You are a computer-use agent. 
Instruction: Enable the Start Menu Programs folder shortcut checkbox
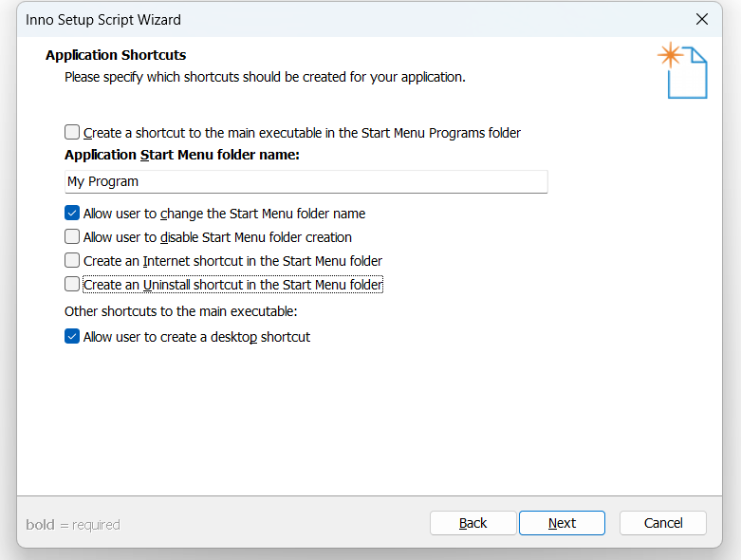(72, 132)
